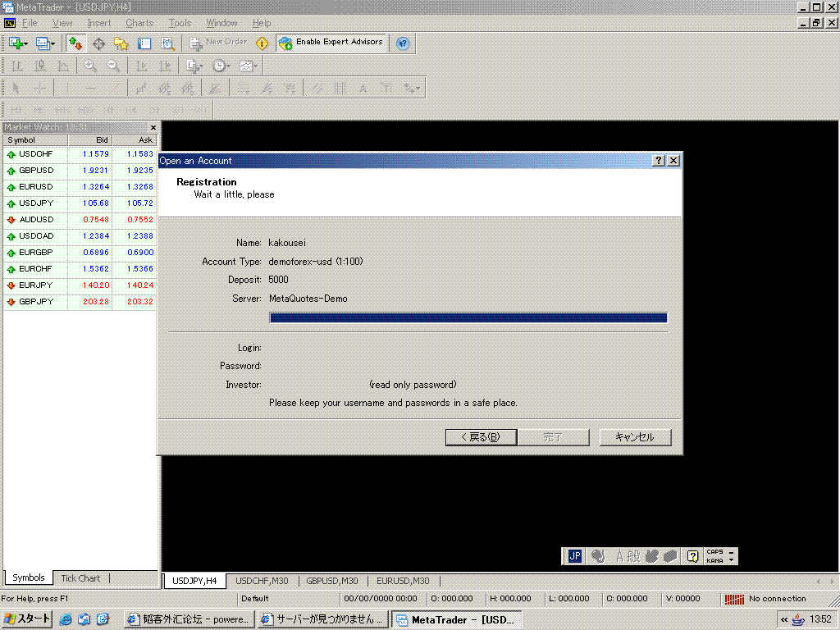Toggle Chart Shift

(x=165, y=66)
